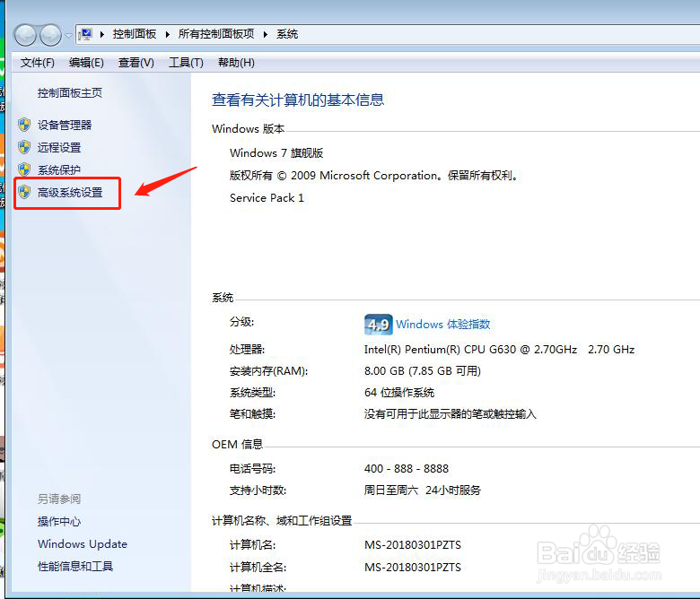Viewport: 700px width, 599px height.
Task: Expand the arrow after 所有控制面板项 breadcrumb
Action: 265,34
